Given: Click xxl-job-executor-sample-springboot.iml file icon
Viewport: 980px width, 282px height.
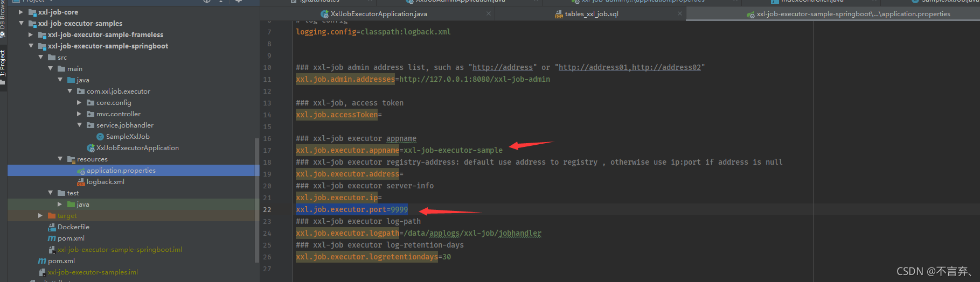Looking at the screenshot, I should [x=52, y=249].
